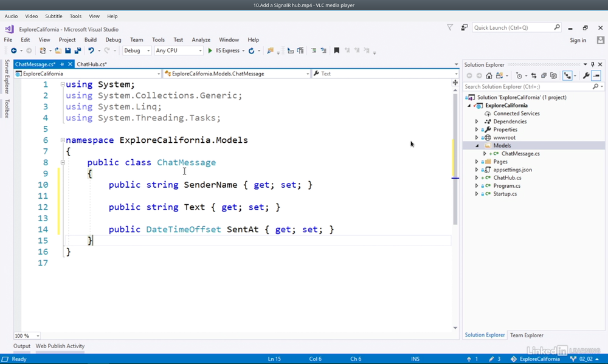608x364 pixels.
Task: Toggle a bookmark with the bookmark icon
Action: [x=337, y=51]
